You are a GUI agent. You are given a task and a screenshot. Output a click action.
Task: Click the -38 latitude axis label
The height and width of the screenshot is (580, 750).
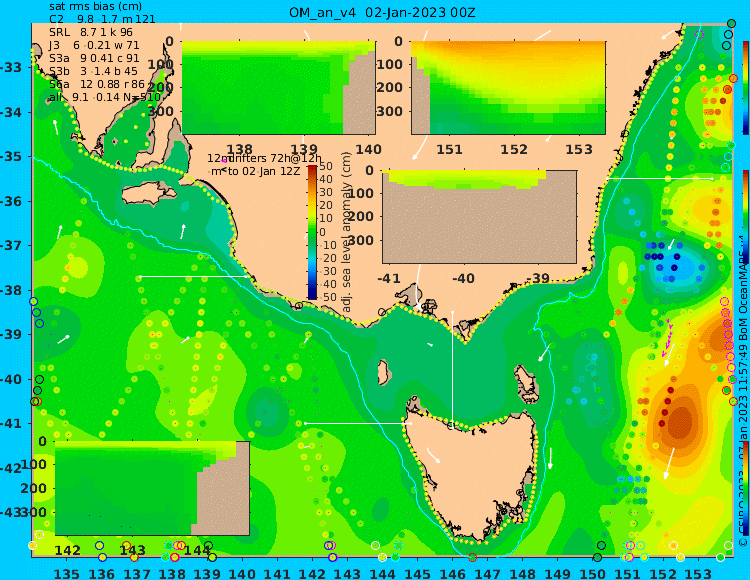(x=11, y=291)
